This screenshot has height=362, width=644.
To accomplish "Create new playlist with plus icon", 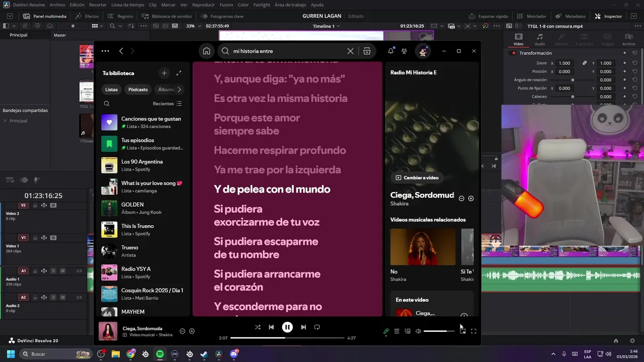I will (164, 73).
